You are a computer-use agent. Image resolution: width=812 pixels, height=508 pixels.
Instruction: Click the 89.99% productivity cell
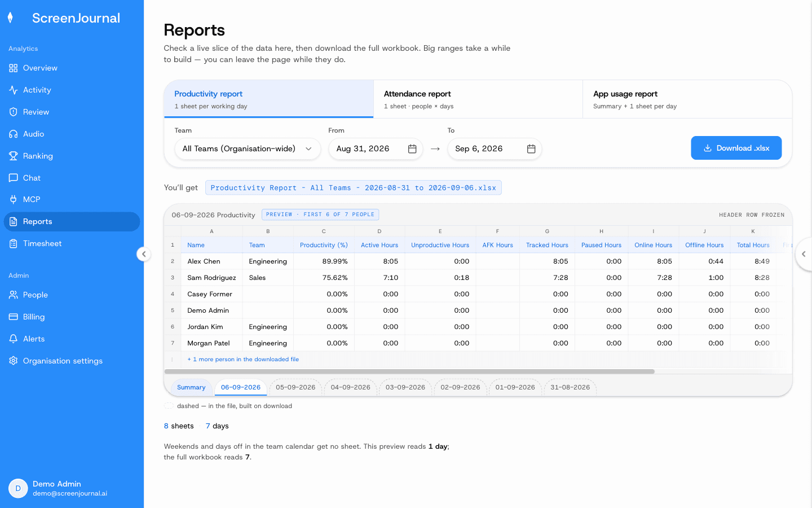coord(324,262)
